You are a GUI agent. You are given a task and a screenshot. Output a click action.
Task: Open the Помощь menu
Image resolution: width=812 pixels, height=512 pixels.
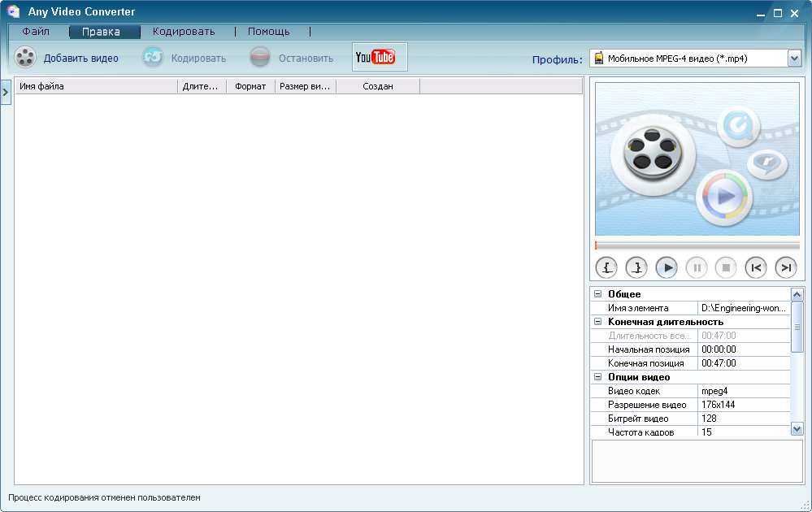click(x=269, y=32)
